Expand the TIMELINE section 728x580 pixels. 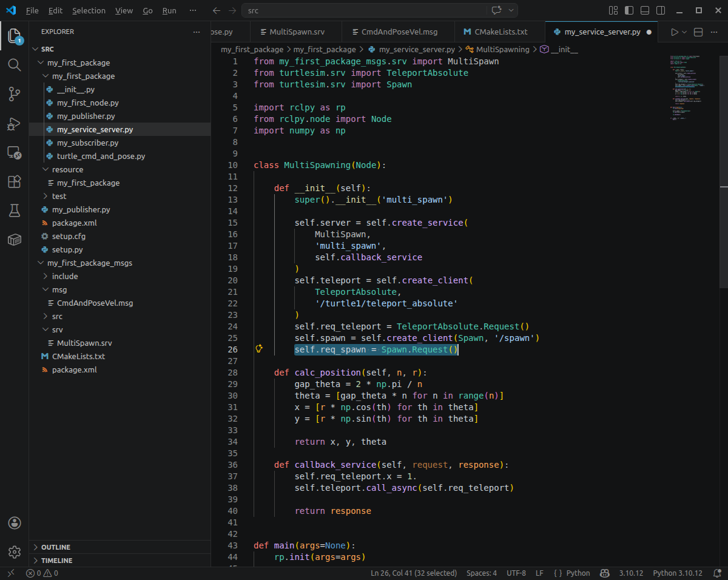click(120, 560)
